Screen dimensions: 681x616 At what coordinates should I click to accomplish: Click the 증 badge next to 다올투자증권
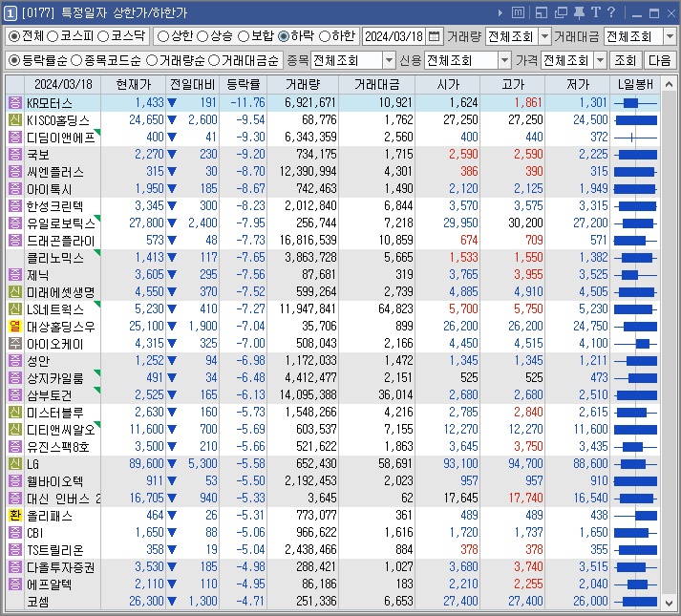point(15,567)
